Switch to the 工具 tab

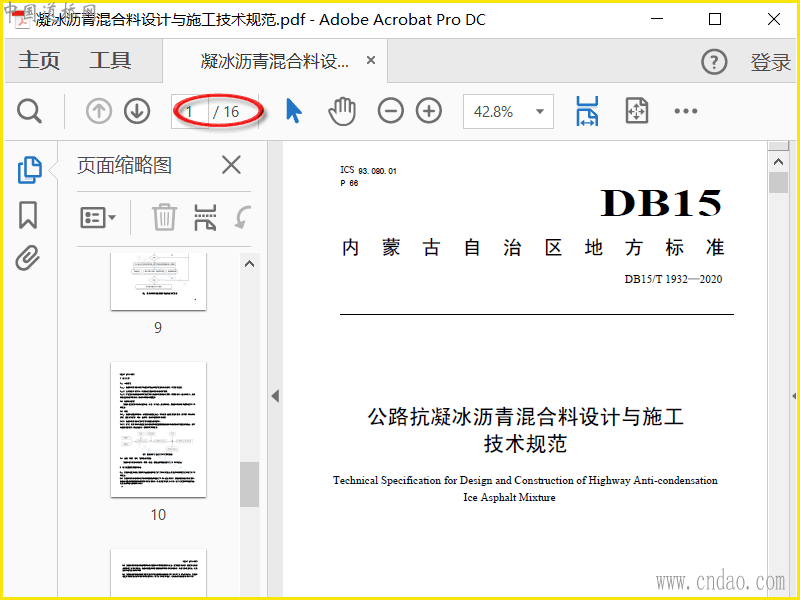111,60
